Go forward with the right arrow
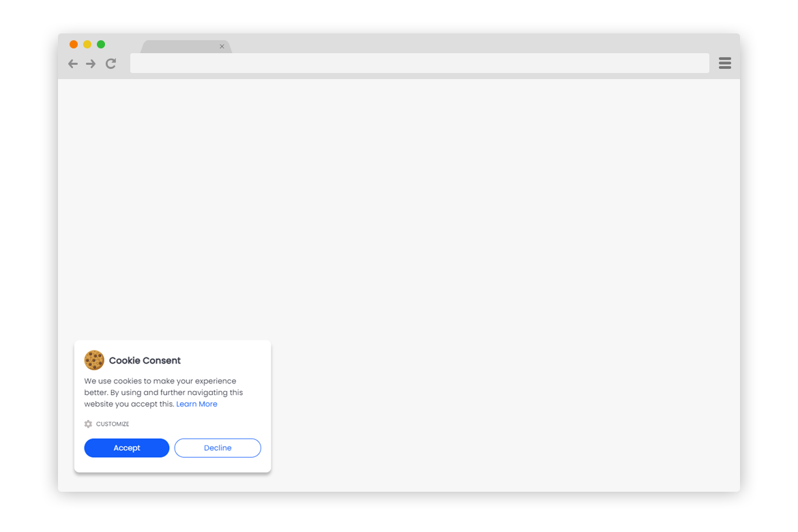Viewport: 798px width, 532px height. click(x=91, y=63)
